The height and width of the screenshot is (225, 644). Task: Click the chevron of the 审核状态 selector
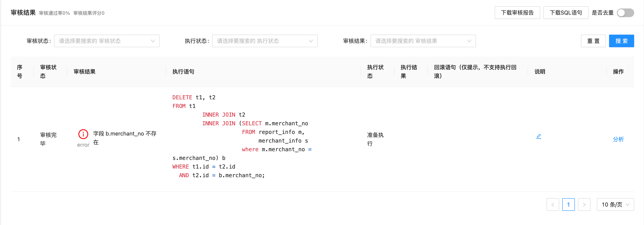(x=153, y=41)
